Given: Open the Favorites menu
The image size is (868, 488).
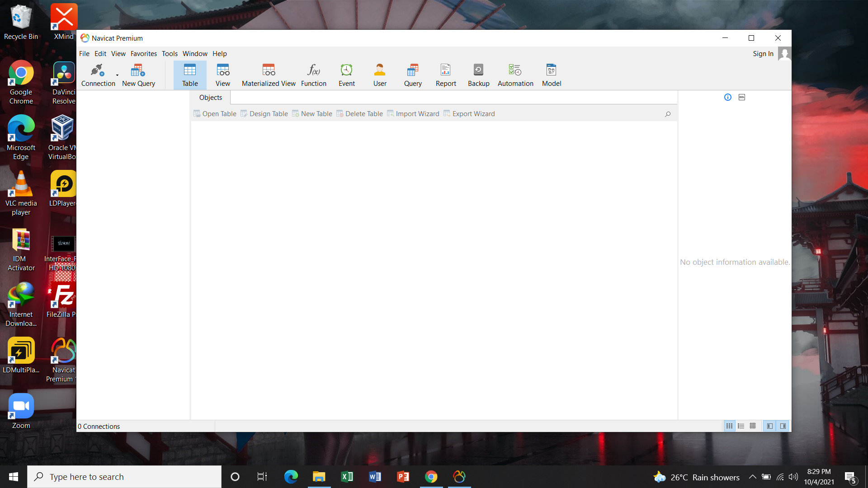Looking at the screenshot, I should (143, 54).
